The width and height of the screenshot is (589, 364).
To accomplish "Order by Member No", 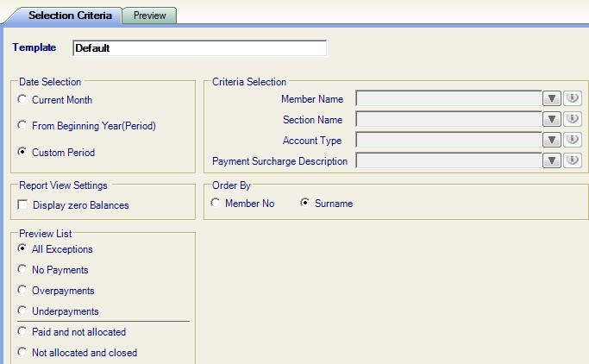I will click(216, 204).
